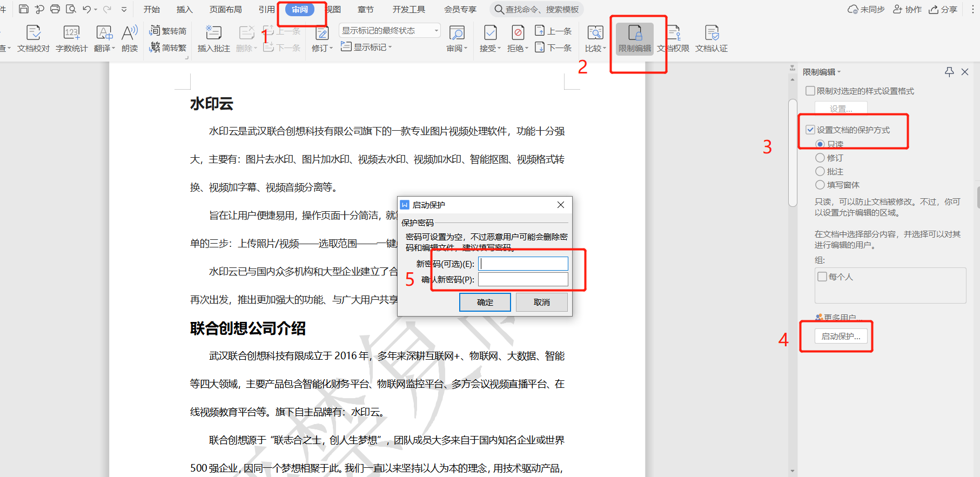The image size is (980, 477).
Task: Click the 启动保护... button in panel
Action: (x=841, y=336)
